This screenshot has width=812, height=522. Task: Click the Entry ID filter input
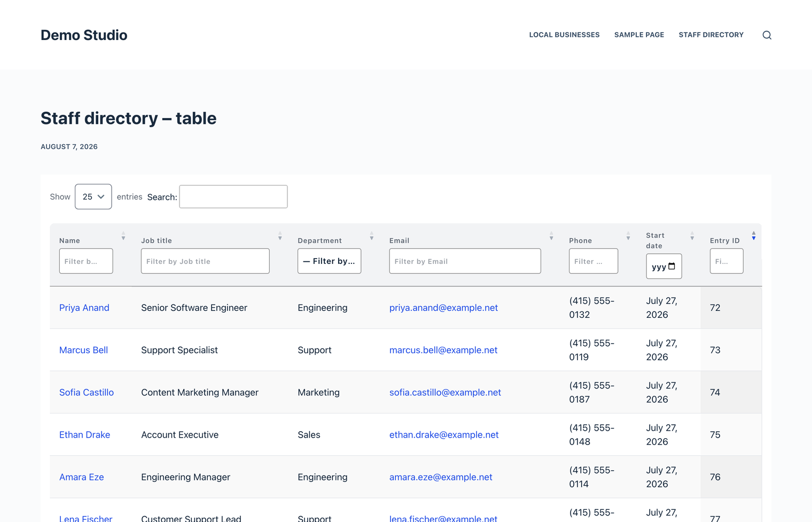coord(727,261)
